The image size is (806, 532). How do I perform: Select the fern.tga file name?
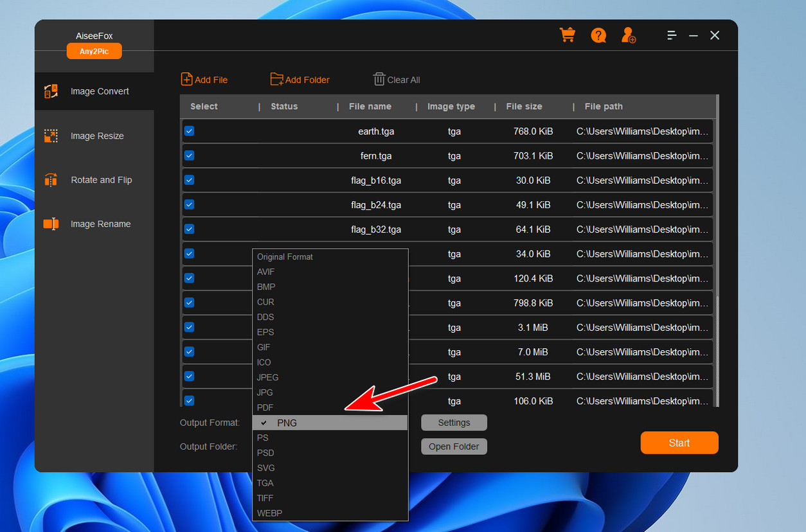(x=376, y=155)
